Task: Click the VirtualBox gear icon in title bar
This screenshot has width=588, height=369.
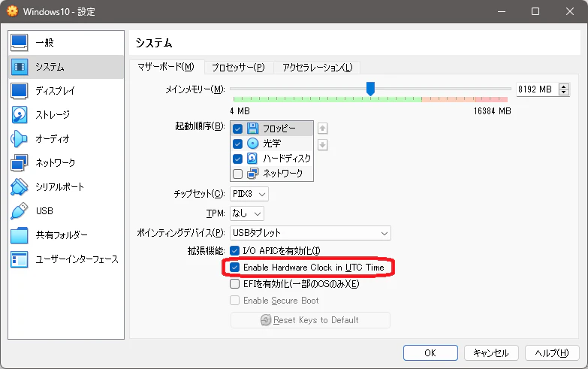Action: point(12,11)
